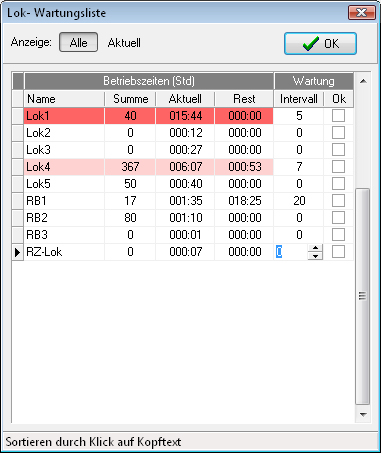
Task: Click the OK button with green checkmark
Action: (x=320, y=43)
